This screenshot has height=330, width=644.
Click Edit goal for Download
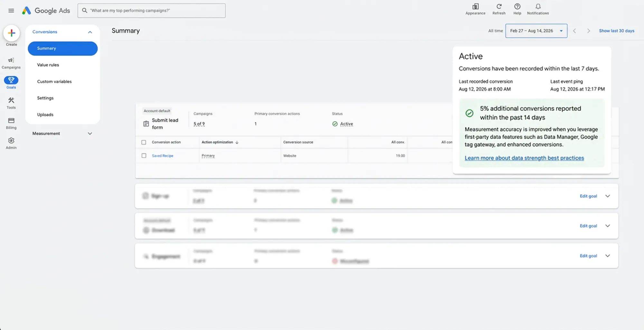[x=588, y=226]
